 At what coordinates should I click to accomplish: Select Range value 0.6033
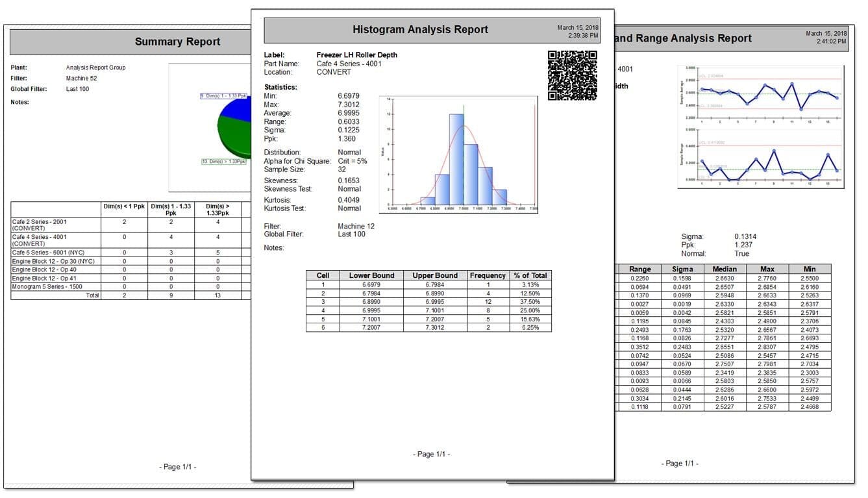(349, 121)
